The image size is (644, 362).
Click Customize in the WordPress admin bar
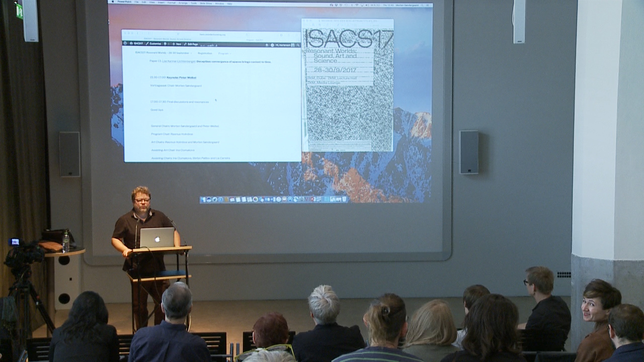coord(153,44)
